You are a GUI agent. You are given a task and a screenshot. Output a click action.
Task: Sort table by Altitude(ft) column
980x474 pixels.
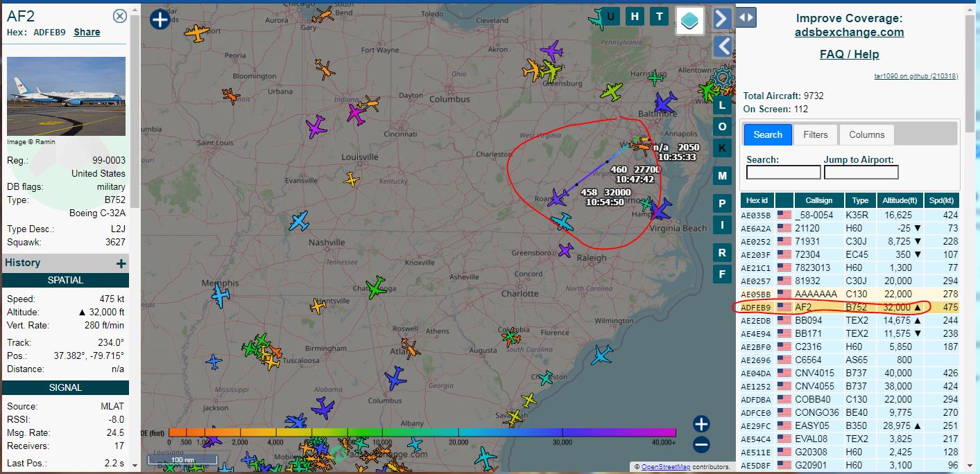900,201
